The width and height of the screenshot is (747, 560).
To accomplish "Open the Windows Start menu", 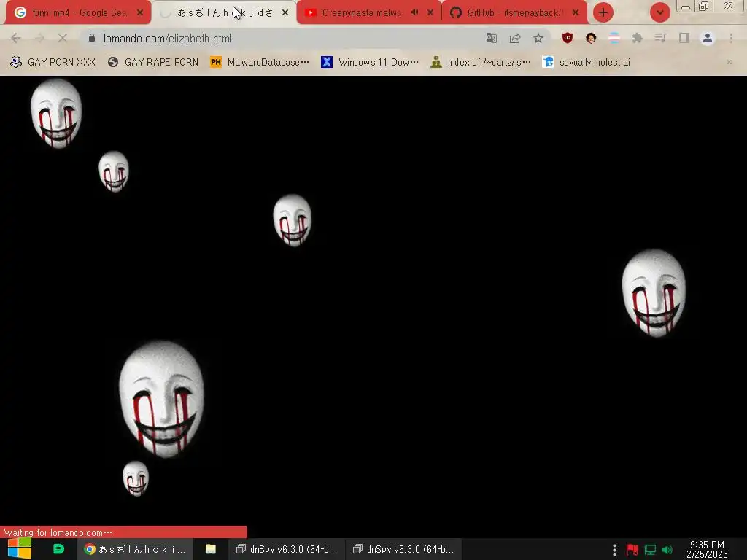I will (20, 549).
